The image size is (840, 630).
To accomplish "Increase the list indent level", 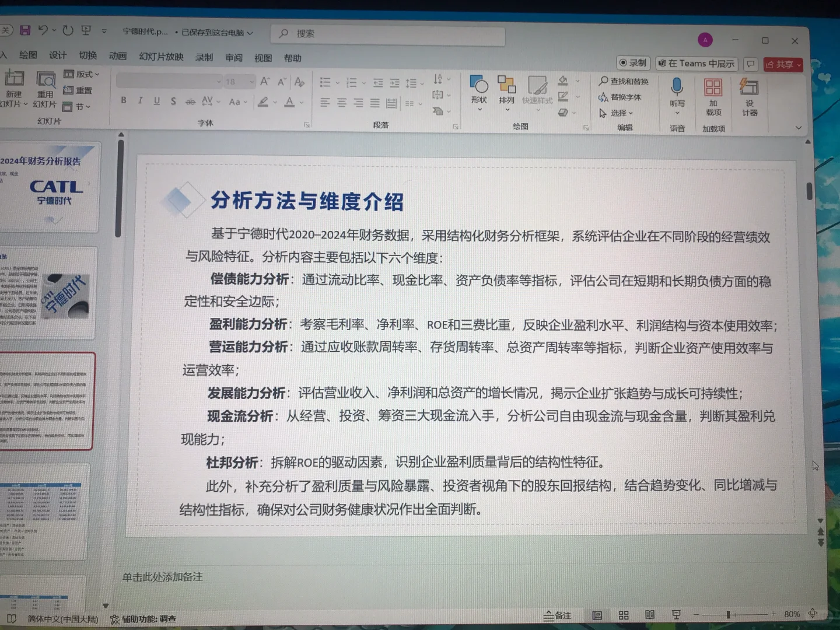I will point(395,83).
